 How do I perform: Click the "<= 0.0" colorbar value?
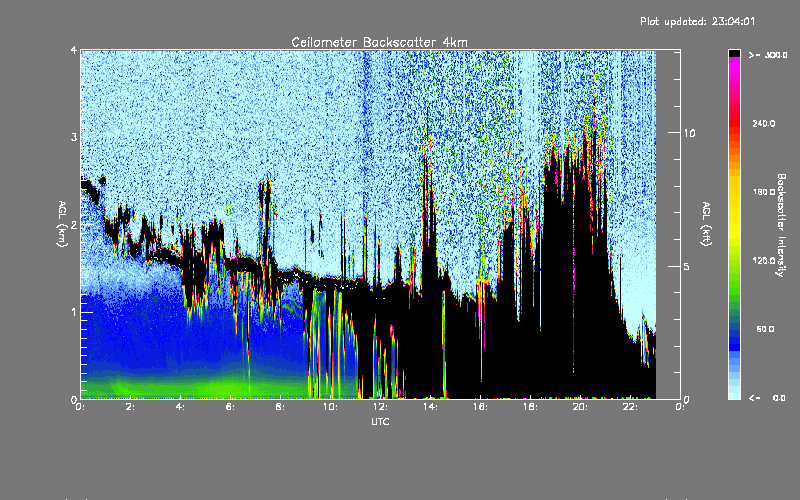click(x=768, y=397)
